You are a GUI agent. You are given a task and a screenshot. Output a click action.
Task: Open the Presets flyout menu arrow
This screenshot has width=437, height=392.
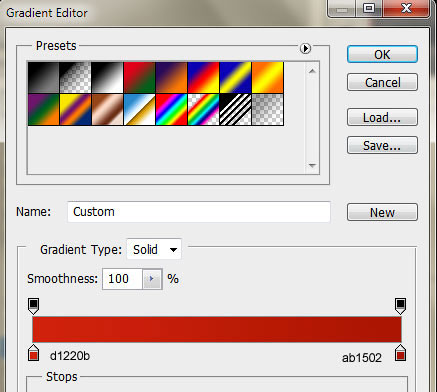tap(305, 48)
